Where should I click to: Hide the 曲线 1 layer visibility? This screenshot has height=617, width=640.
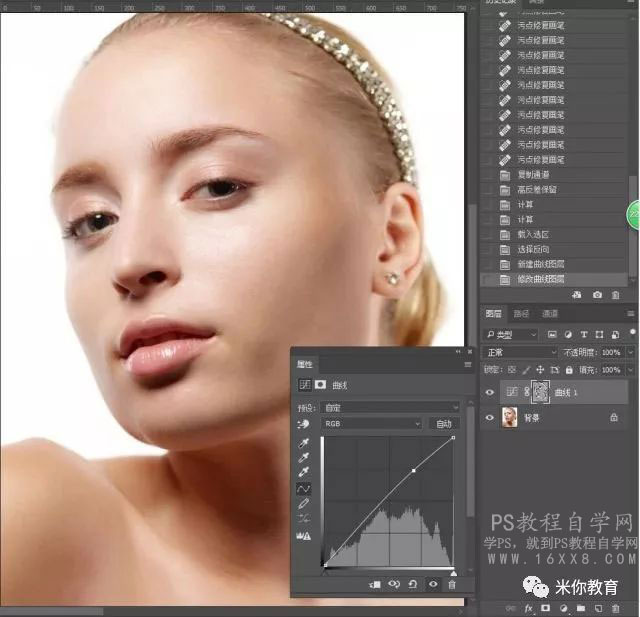coord(490,392)
